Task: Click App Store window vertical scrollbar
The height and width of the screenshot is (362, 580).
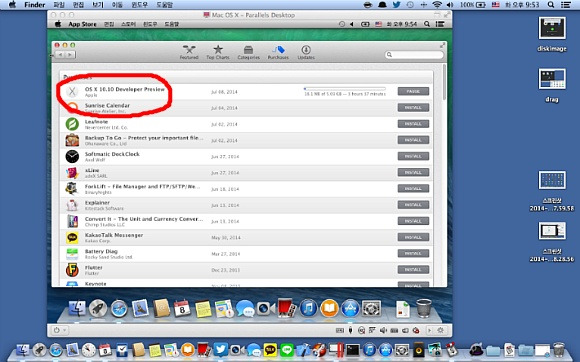Action: [x=444, y=82]
